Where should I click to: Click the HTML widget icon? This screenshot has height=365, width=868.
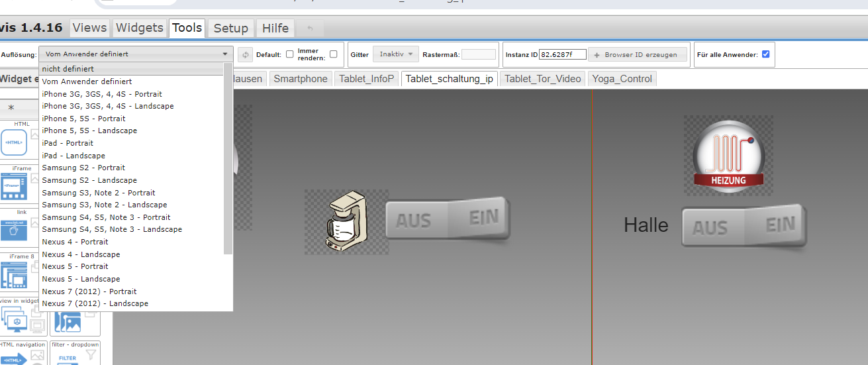[14, 142]
